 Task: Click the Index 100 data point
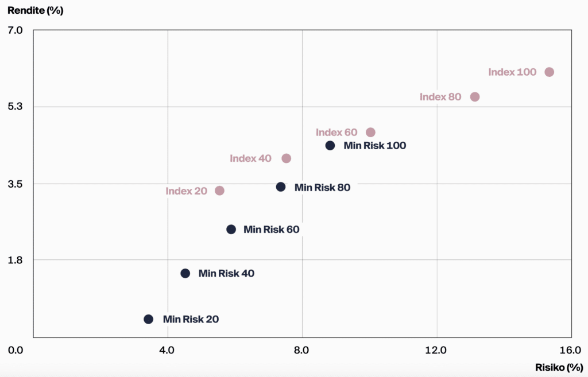click(549, 72)
